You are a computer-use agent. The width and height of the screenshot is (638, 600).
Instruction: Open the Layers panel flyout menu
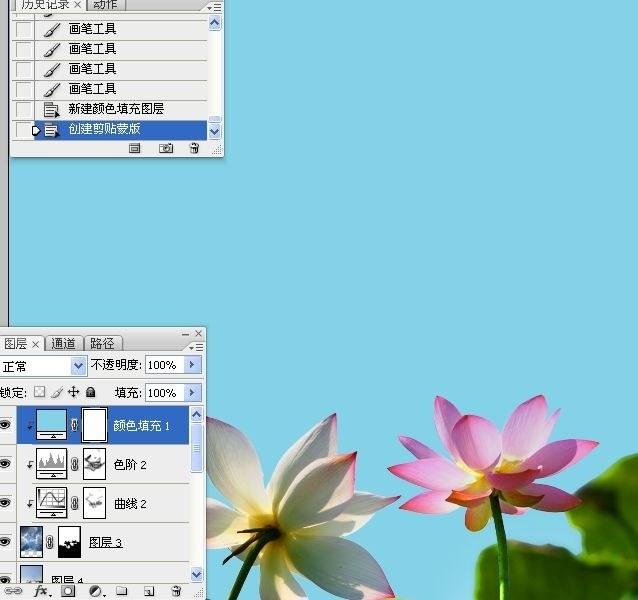(196, 347)
